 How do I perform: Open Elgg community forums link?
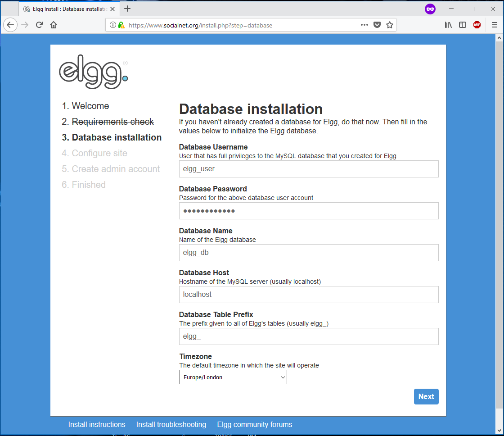255,424
